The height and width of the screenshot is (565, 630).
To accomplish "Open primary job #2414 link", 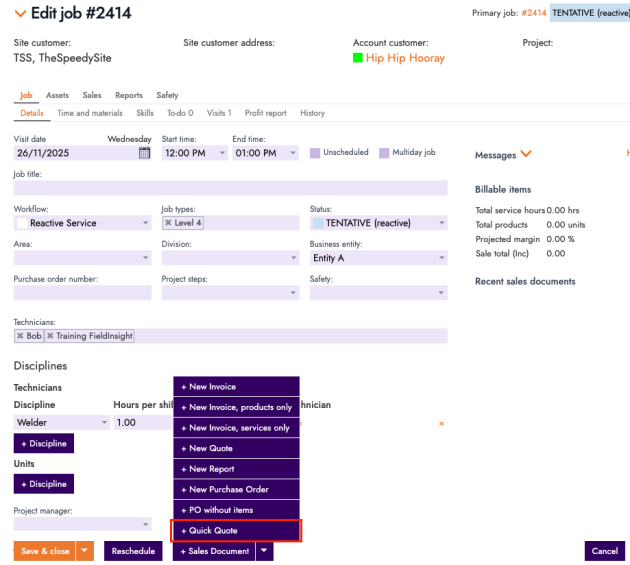I will (x=533, y=13).
